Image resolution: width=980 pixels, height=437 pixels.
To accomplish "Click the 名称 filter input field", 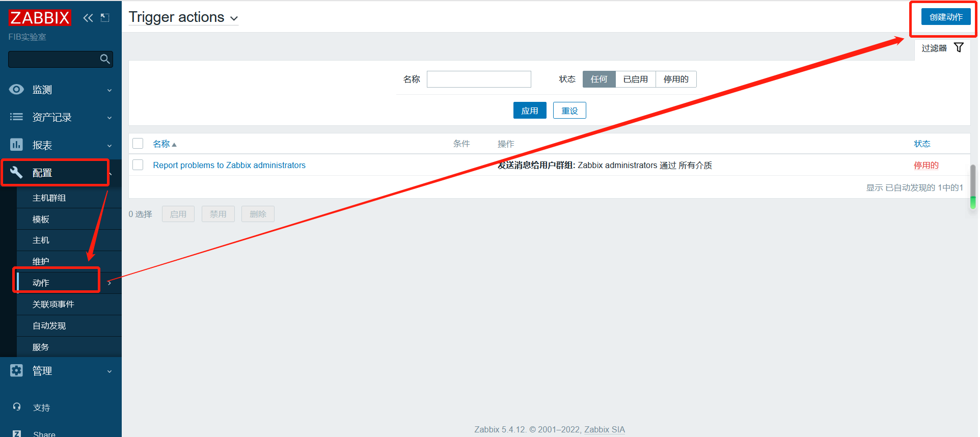I will tap(479, 79).
